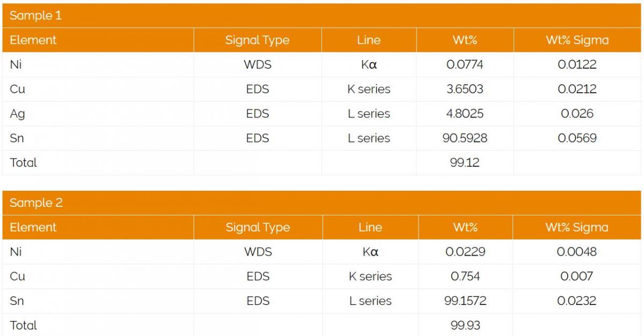644x336 pixels.
Task: Select the Ni Wt% value 0.0774
Action: click(465, 65)
